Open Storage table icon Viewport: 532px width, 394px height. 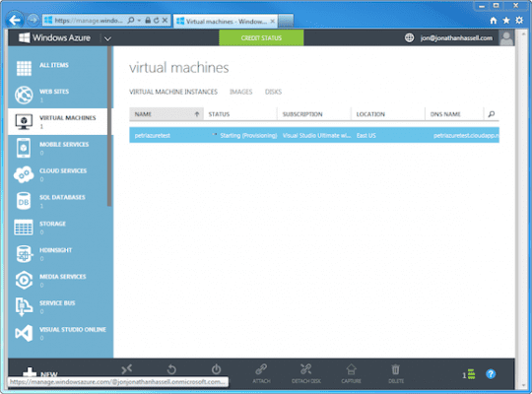tap(24, 228)
